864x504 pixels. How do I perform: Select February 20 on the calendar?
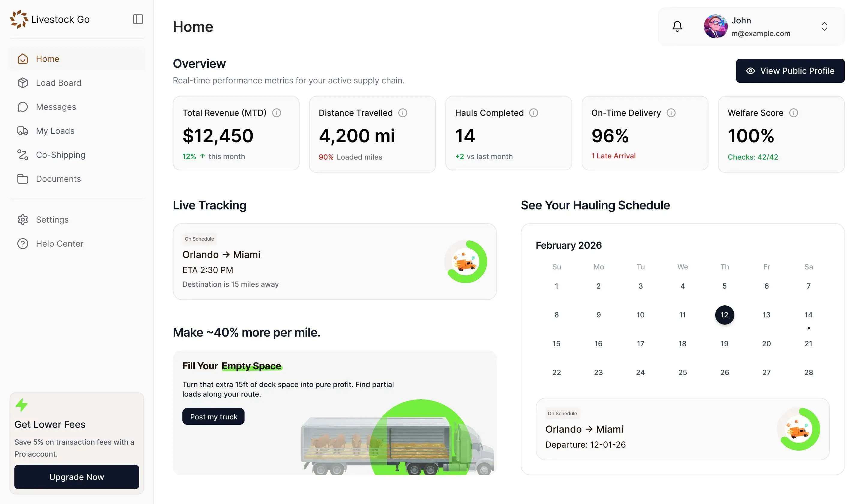pos(766,343)
